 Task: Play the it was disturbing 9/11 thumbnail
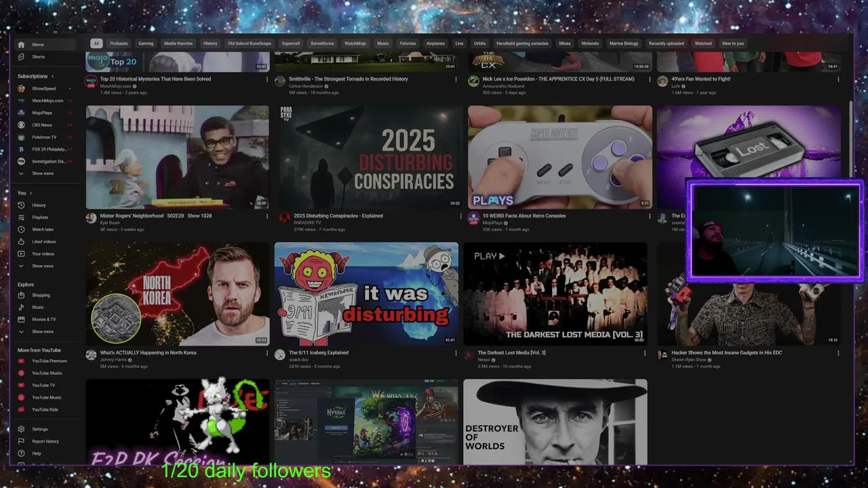coord(366,293)
